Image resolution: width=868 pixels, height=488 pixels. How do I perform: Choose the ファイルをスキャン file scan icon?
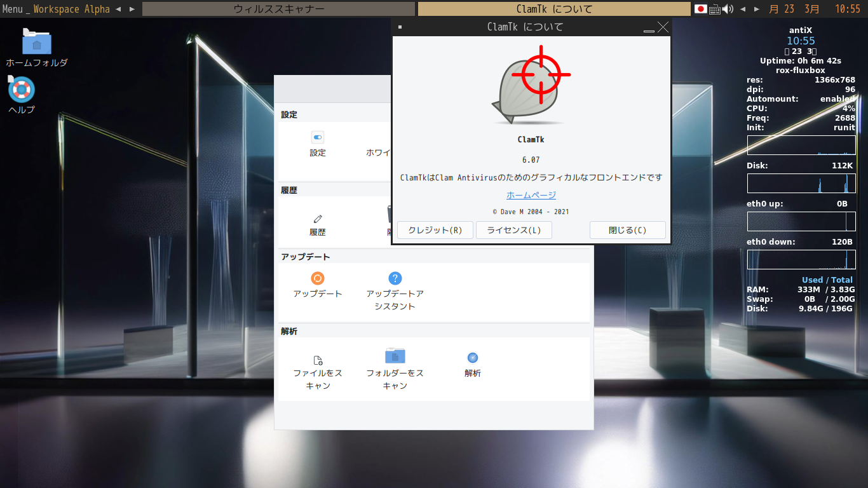[318, 360]
